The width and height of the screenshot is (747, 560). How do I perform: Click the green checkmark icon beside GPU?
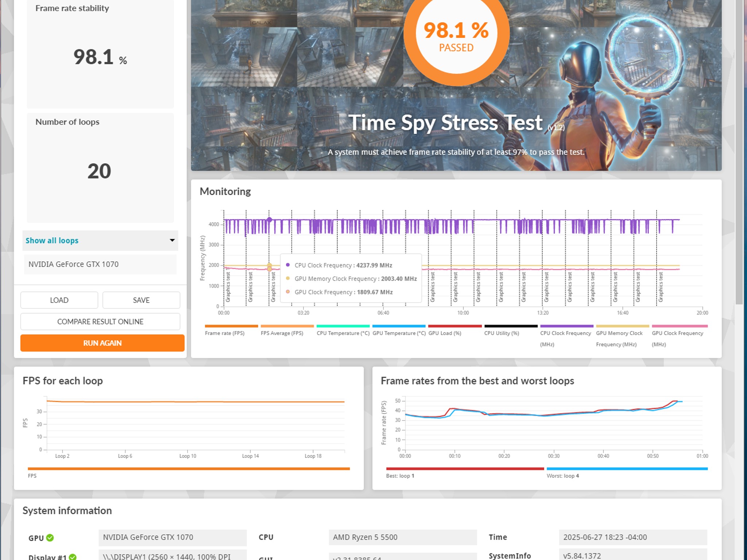tap(50, 538)
